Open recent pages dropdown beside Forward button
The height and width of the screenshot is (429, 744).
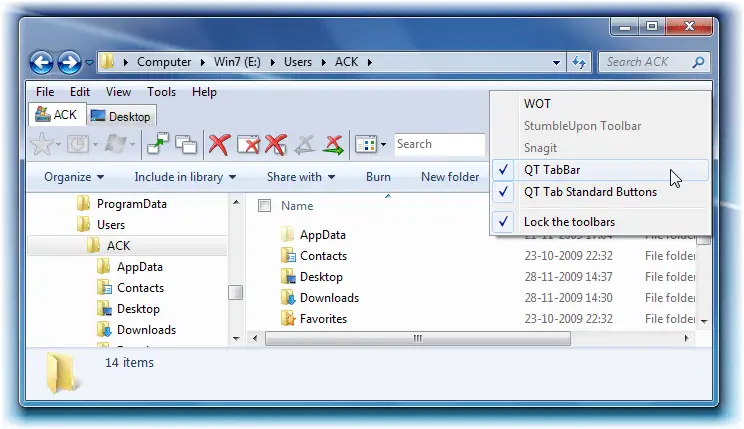[89, 63]
